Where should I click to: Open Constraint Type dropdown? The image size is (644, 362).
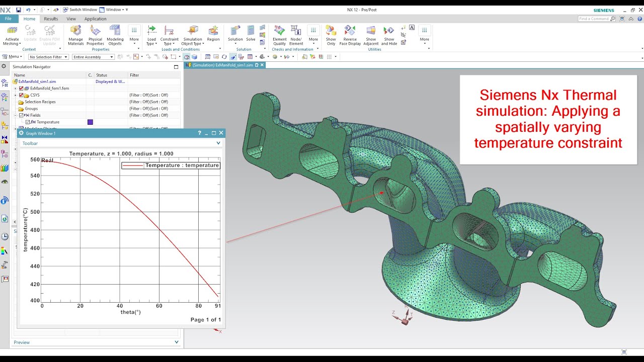pos(170,36)
